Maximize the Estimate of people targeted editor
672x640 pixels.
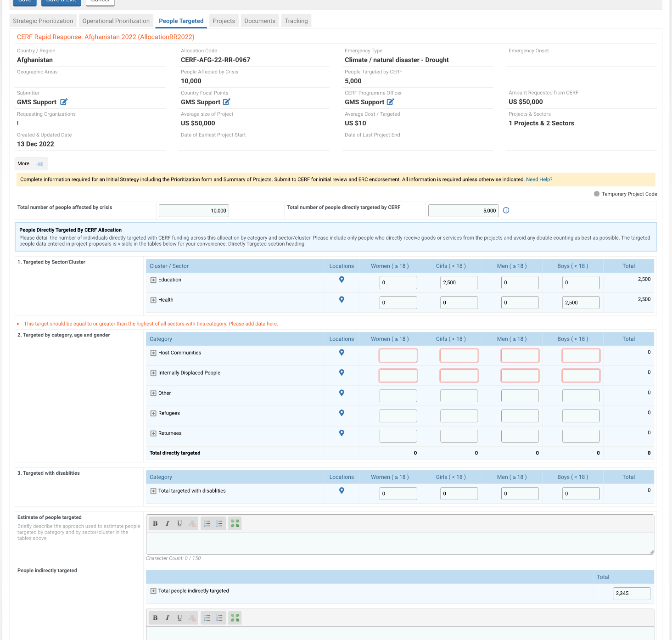(235, 523)
